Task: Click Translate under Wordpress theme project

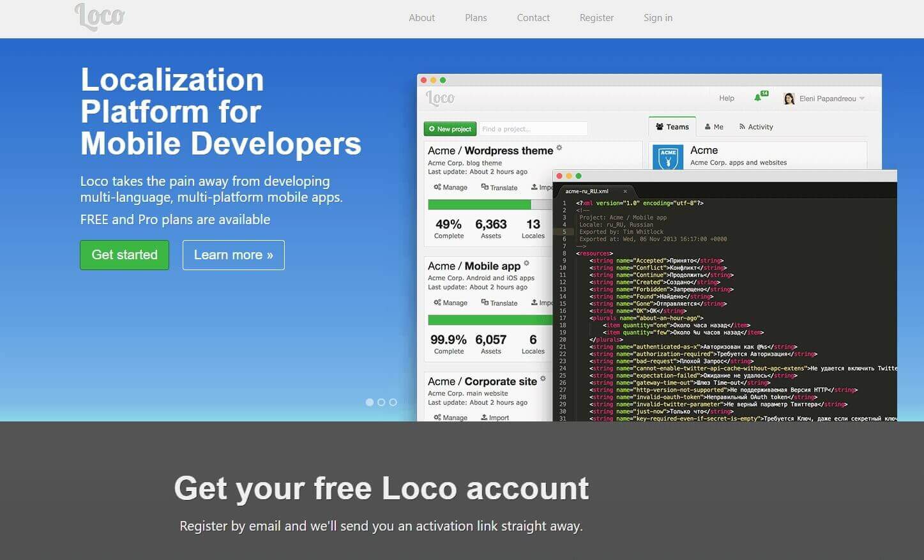Action: (x=499, y=187)
